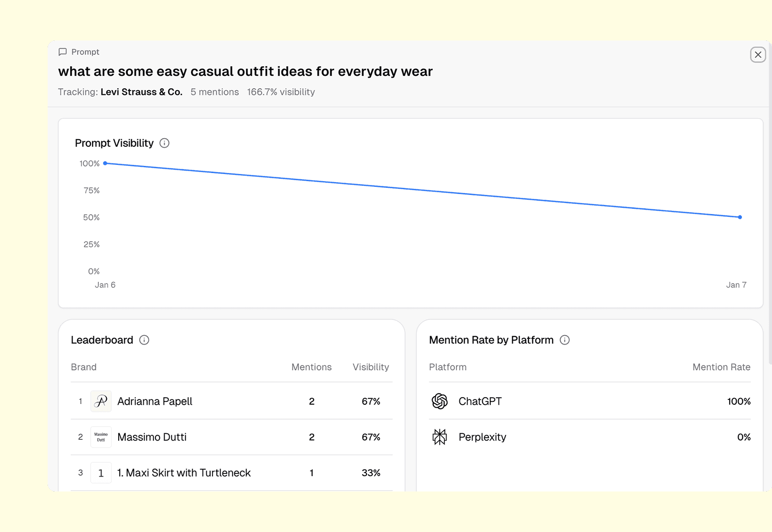Click the Jan 6 data point on chart
The width and height of the screenshot is (772, 532).
coord(105,164)
